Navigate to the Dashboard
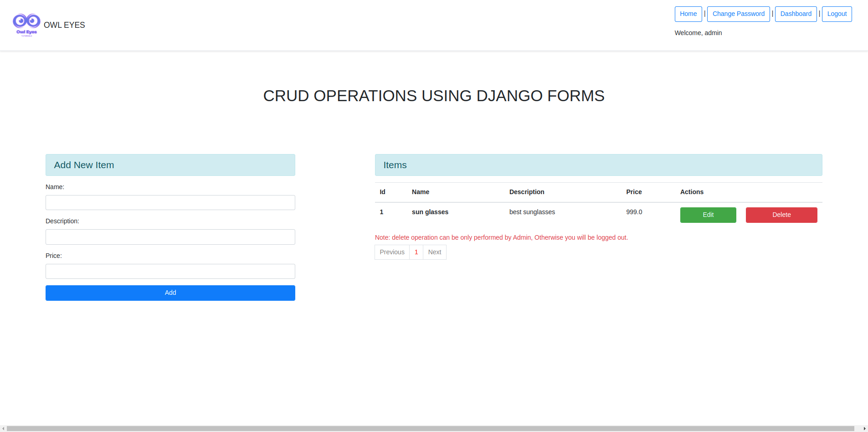Viewport: 868px width, 432px height. 796,14
